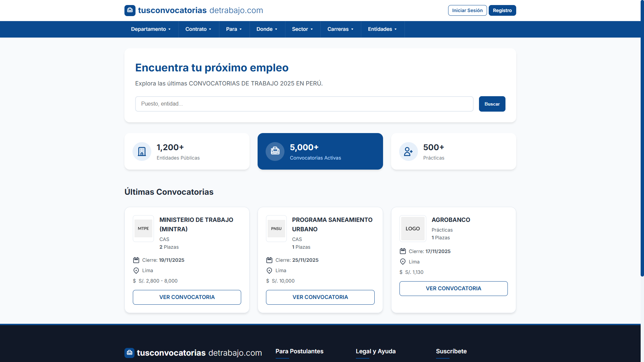Click dollar icon beside S/. 2,800 - 8,000

tap(135, 281)
